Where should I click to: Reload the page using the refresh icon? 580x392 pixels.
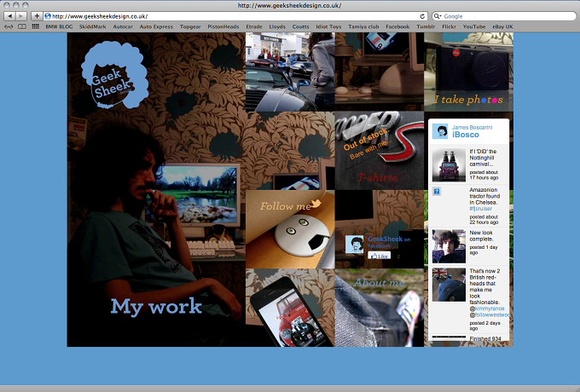coord(422,16)
